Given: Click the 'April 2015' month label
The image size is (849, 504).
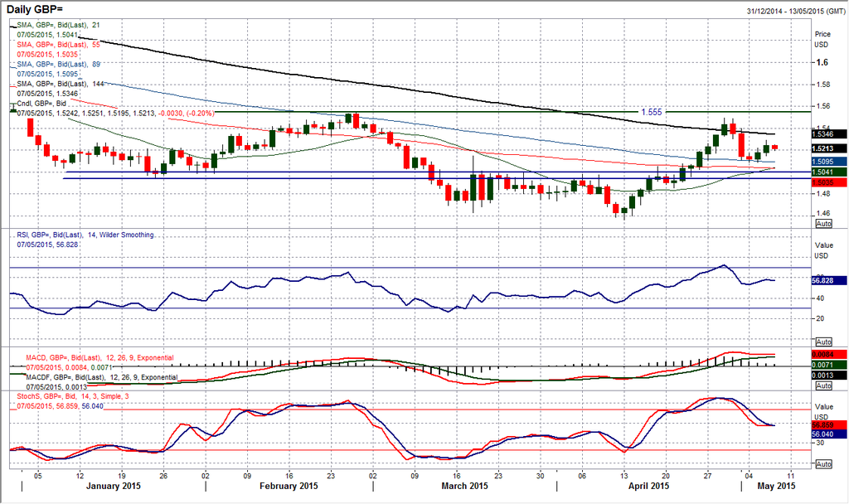Looking at the screenshot, I should [x=648, y=486].
